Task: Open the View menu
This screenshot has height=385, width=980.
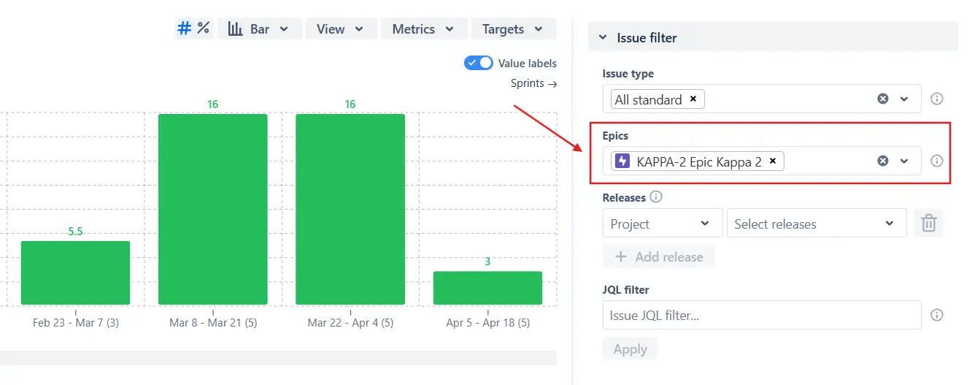Action: 341,28
